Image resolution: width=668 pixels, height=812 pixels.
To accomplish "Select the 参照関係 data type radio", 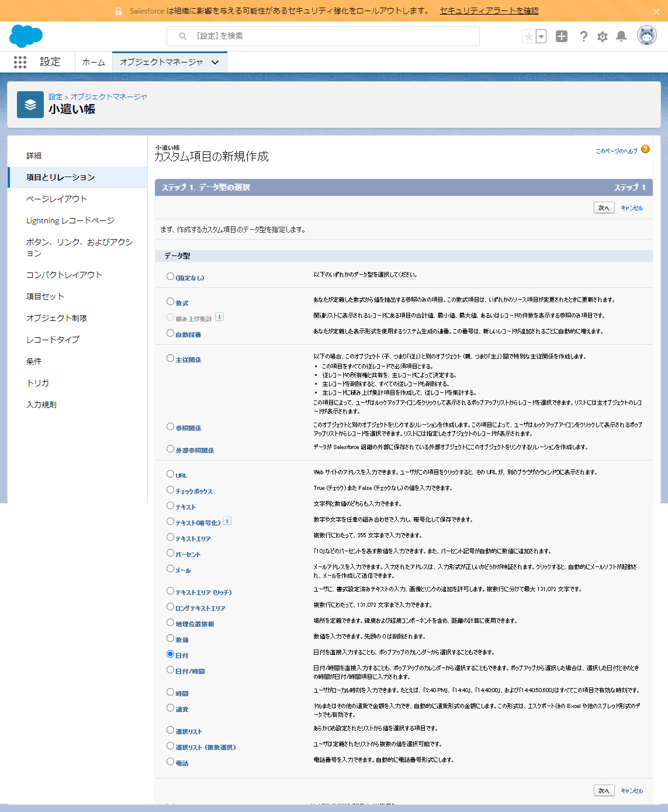I will coord(170,427).
